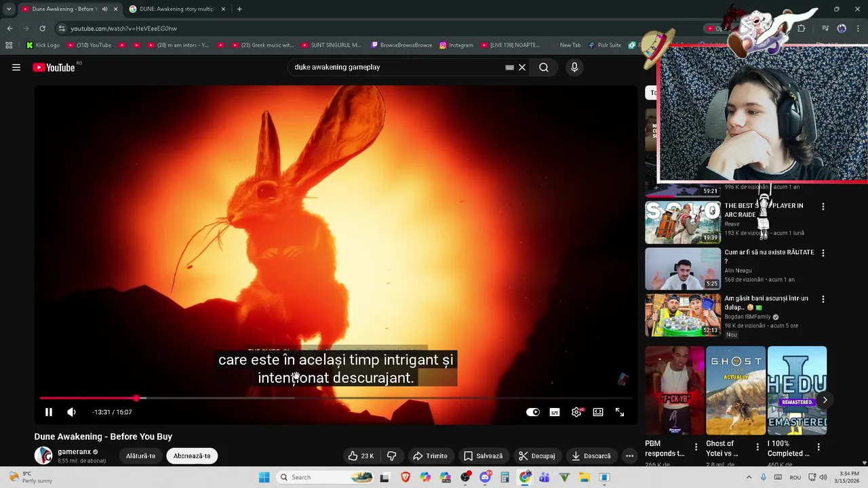Open options for 'Ghost of Yotei vs' short
Screen dimensions: 868x488
[757, 447]
